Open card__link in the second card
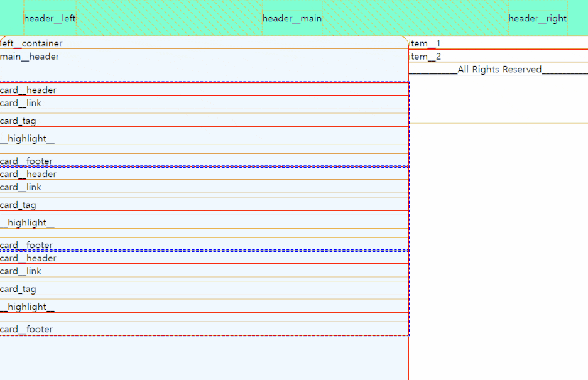The height and width of the screenshot is (380, 588). point(204,187)
